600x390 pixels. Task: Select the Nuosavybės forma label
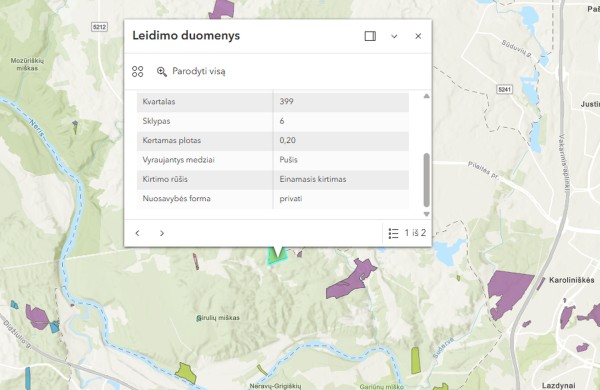coord(176,199)
